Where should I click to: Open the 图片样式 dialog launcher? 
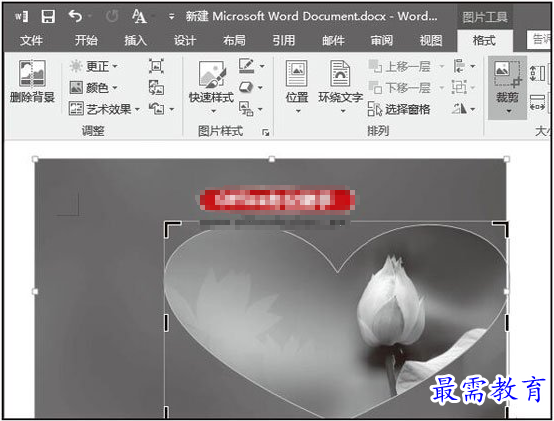click(x=266, y=132)
